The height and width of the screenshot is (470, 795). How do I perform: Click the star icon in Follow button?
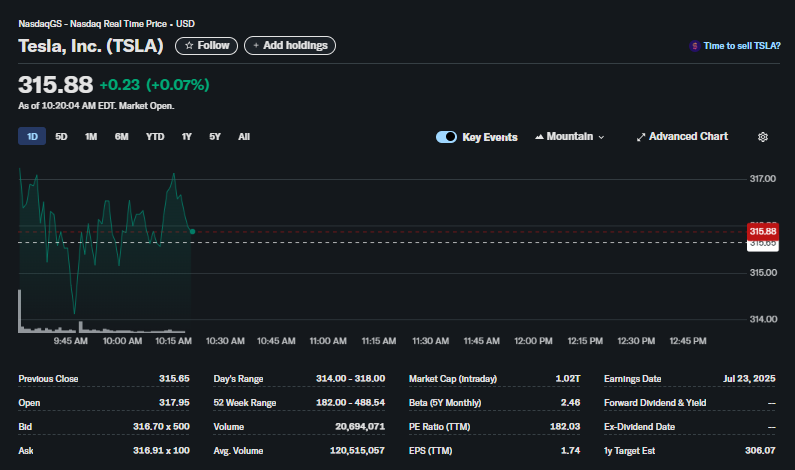point(189,46)
